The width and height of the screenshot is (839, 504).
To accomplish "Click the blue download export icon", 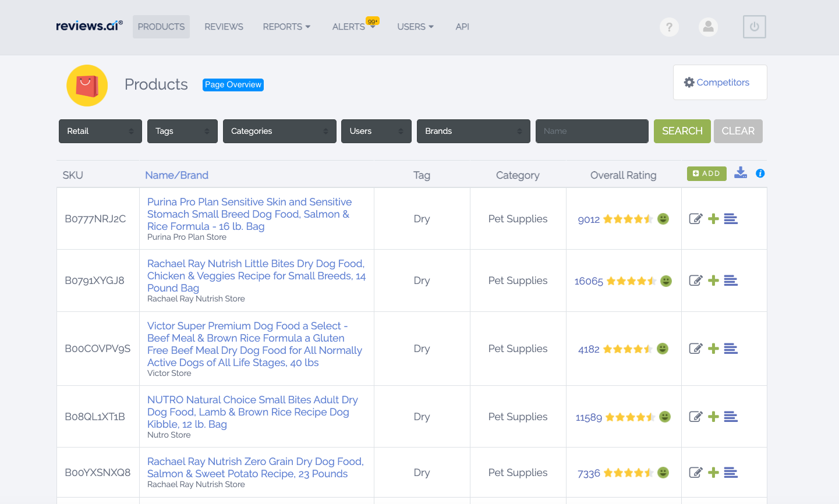I will (740, 173).
